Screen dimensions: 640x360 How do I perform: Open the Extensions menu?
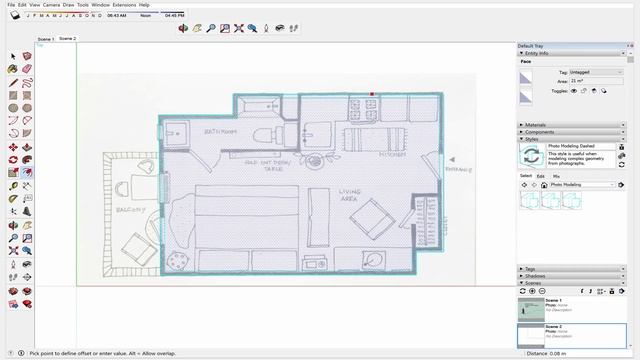coord(124,5)
